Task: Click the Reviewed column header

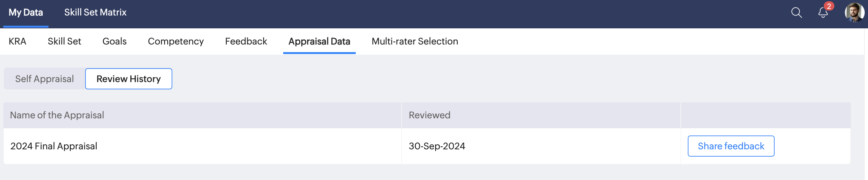Action: (429, 115)
